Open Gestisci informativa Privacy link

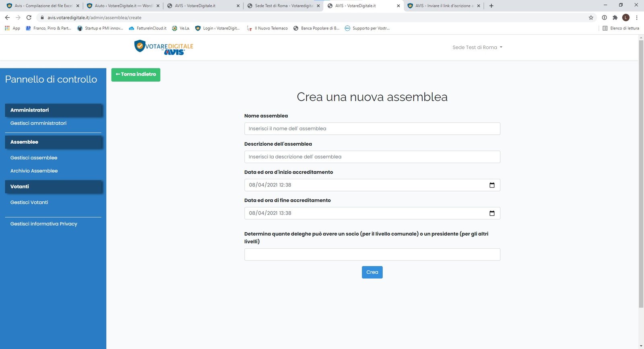44,224
